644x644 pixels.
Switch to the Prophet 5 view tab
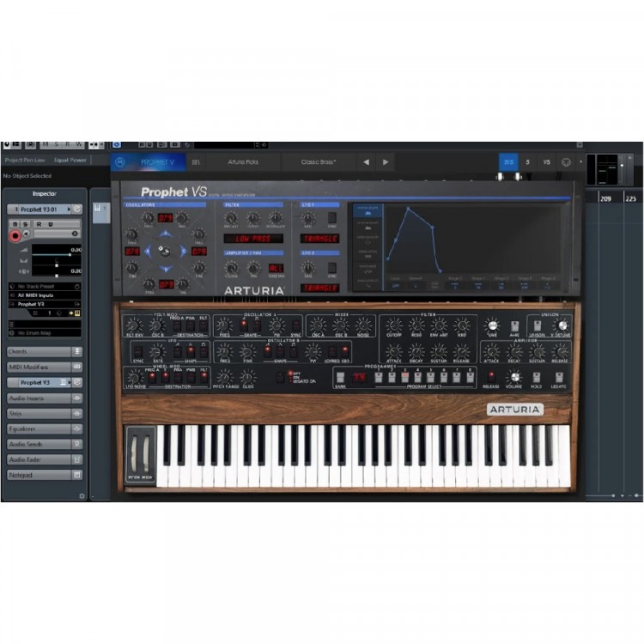[528, 162]
